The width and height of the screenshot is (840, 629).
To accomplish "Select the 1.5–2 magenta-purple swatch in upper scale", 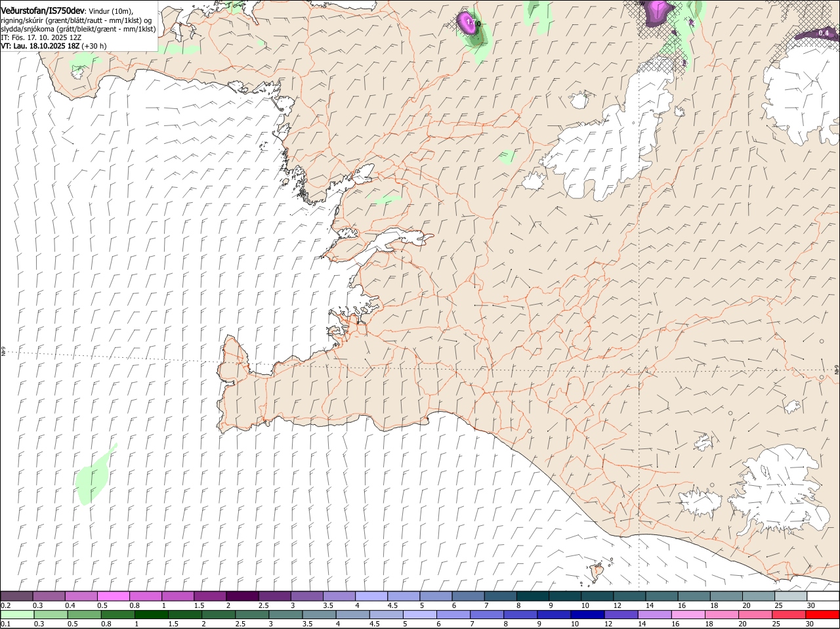I will click(x=211, y=596).
